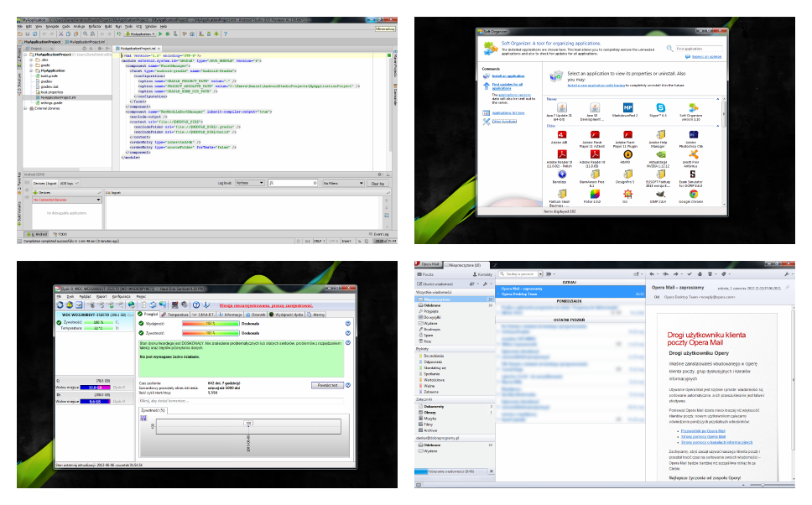
Task: Click the save chart icon above Żywotność graph
Action: 143,418
